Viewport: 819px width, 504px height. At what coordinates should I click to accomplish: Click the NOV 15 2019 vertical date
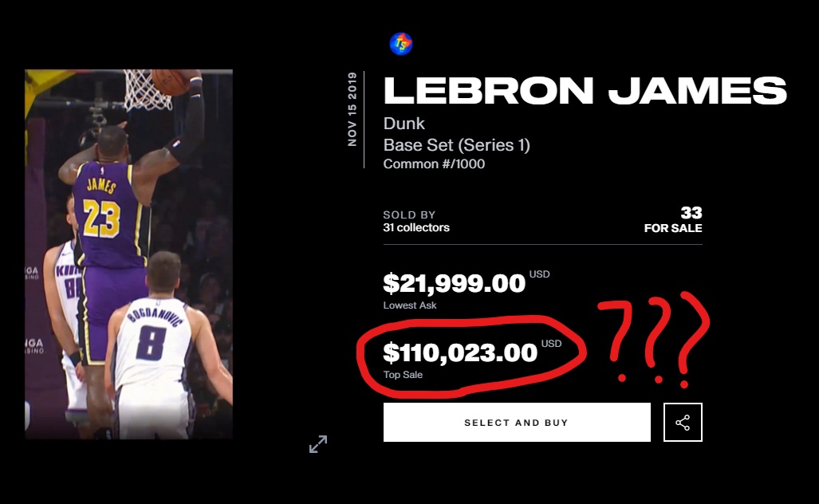click(352, 109)
